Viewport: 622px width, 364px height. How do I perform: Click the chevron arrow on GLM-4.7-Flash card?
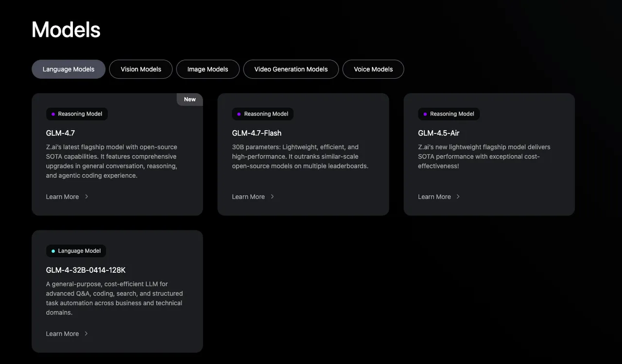coord(272,197)
